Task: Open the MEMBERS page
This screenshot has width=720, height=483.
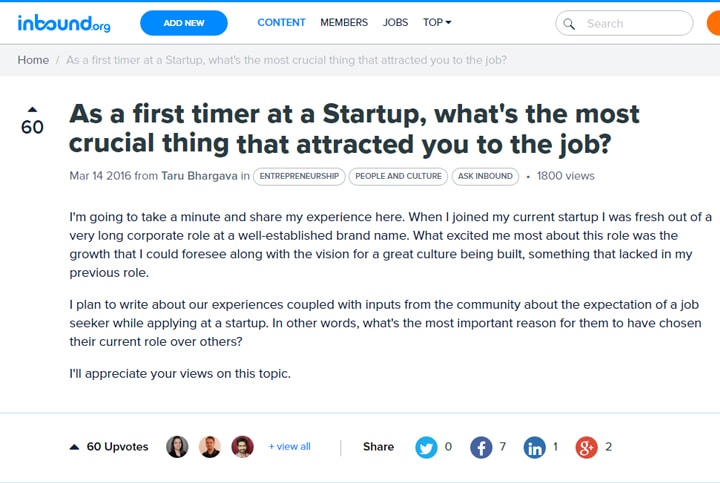Action: tap(344, 22)
